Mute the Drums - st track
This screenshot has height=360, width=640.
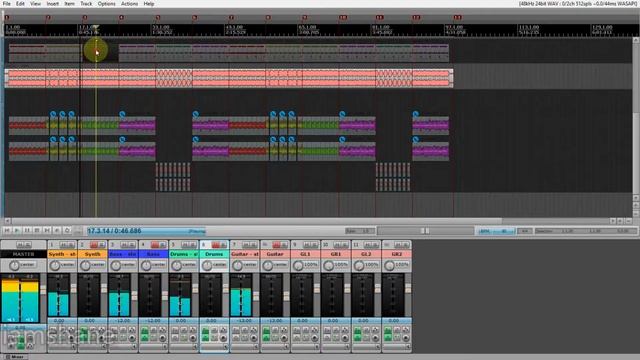185,245
